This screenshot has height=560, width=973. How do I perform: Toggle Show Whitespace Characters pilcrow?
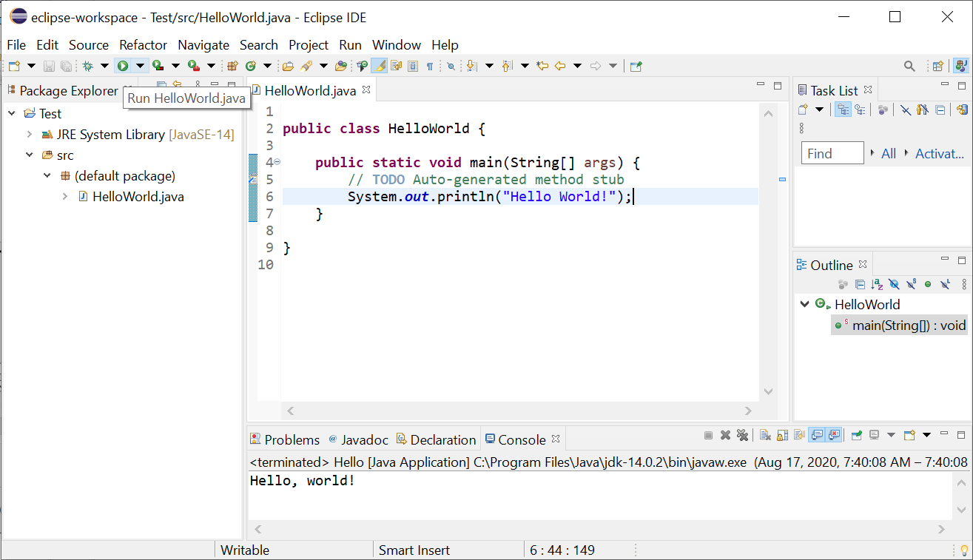(x=430, y=66)
